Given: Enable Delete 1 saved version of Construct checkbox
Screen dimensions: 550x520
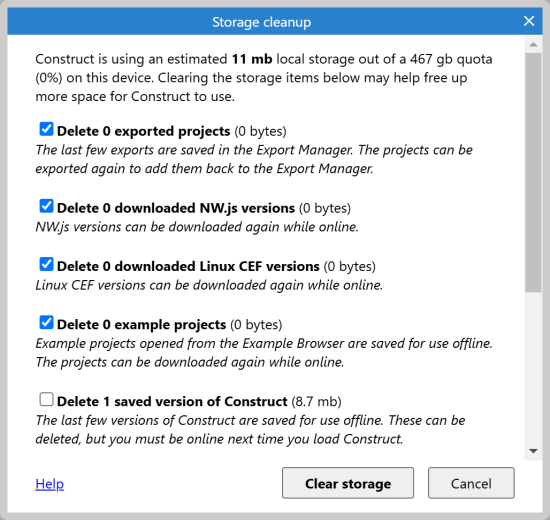Looking at the screenshot, I should pyautogui.click(x=46, y=399).
